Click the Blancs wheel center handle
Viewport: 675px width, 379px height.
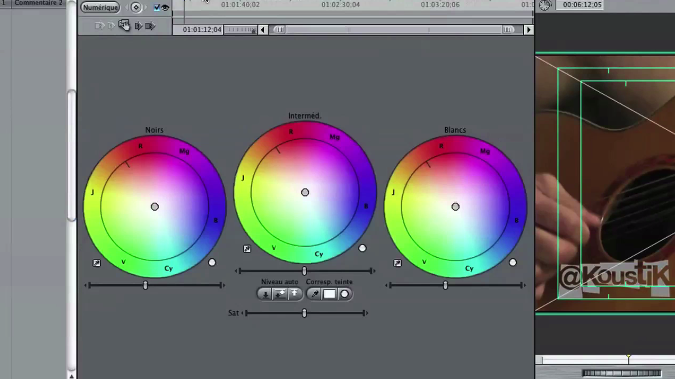tap(455, 207)
